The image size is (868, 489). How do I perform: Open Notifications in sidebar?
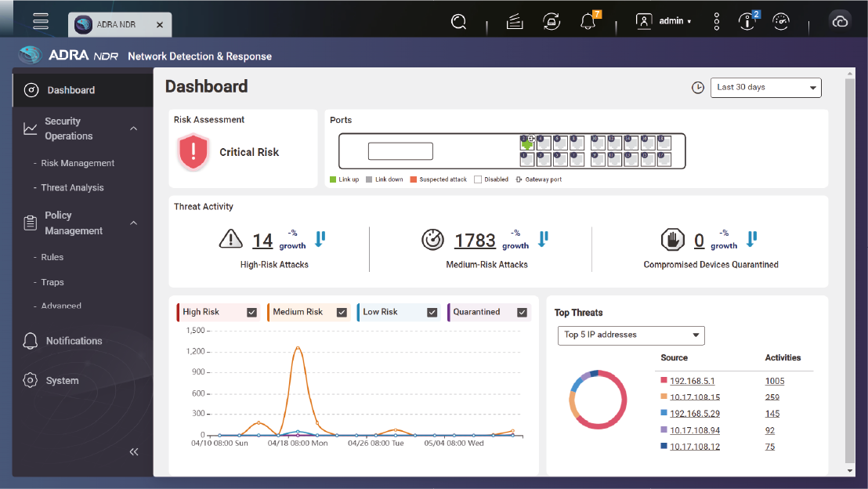click(x=74, y=341)
